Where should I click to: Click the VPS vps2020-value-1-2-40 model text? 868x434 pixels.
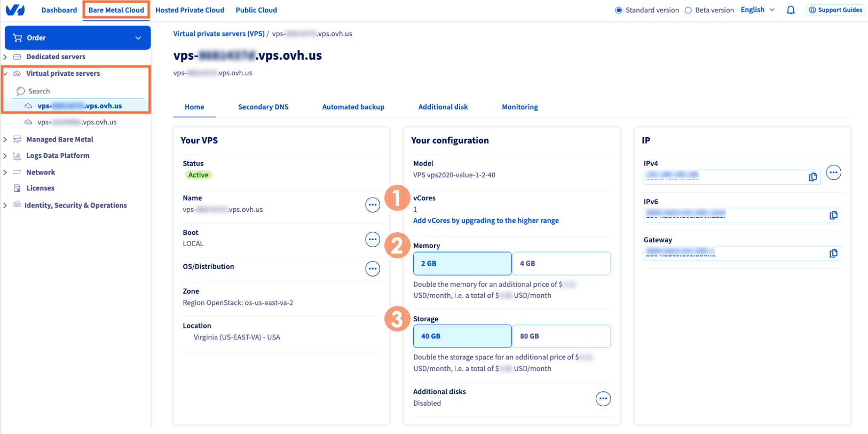click(x=454, y=175)
